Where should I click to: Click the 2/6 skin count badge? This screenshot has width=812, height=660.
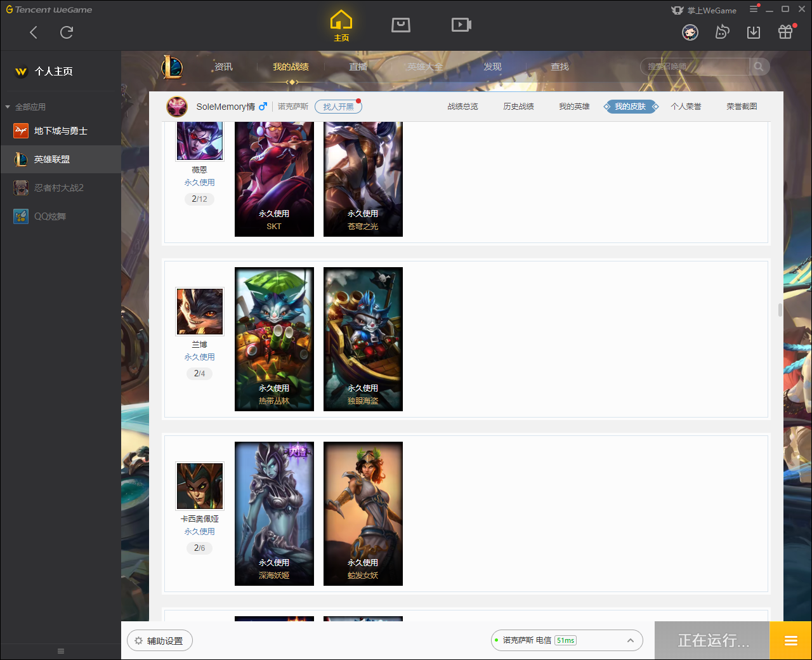tap(199, 548)
